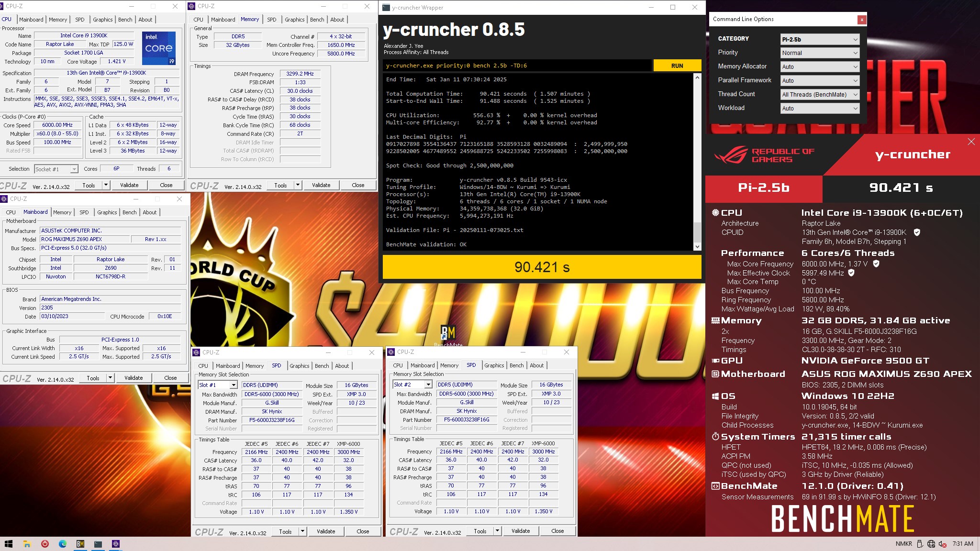980x551 pixels.
Task: Click Tools button in CPU-Z Mainboard window
Action: click(93, 378)
